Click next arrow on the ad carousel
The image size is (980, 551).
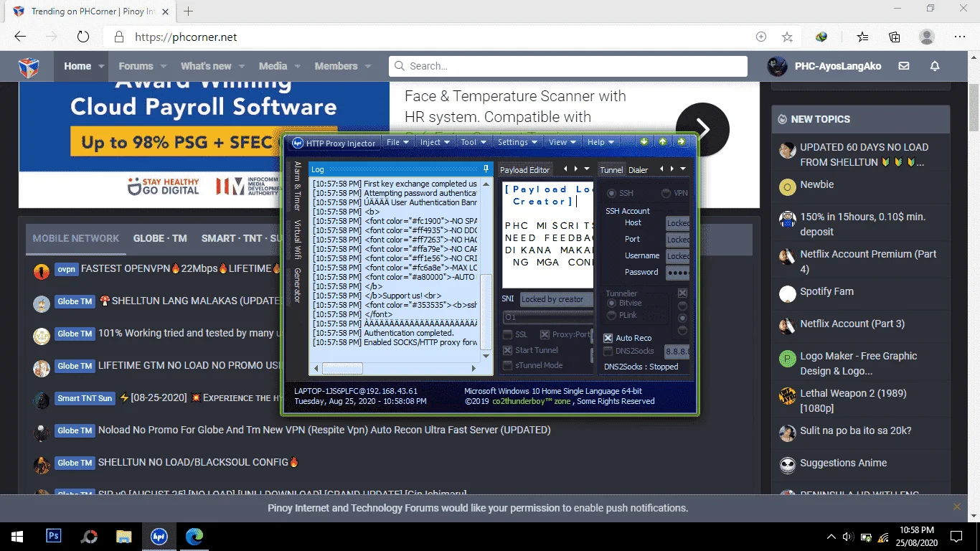[x=702, y=129]
